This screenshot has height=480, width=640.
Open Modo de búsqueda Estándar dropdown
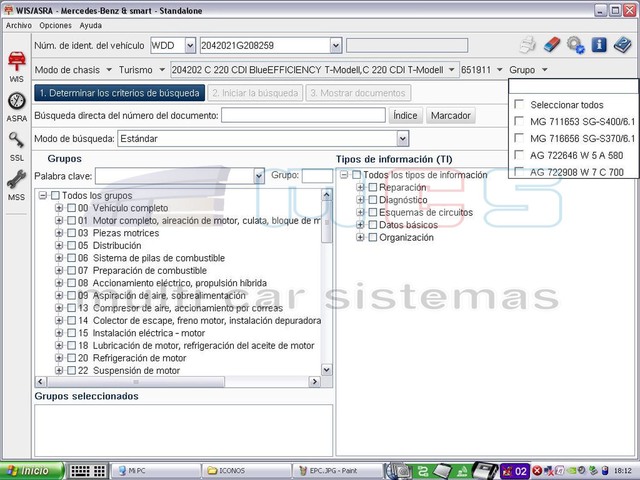click(x=402, y=139)
